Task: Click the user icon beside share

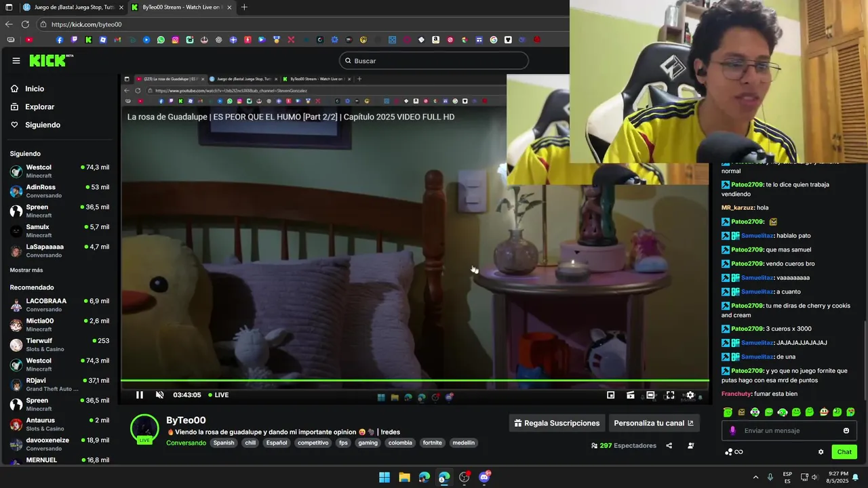Action: point(690,445)
